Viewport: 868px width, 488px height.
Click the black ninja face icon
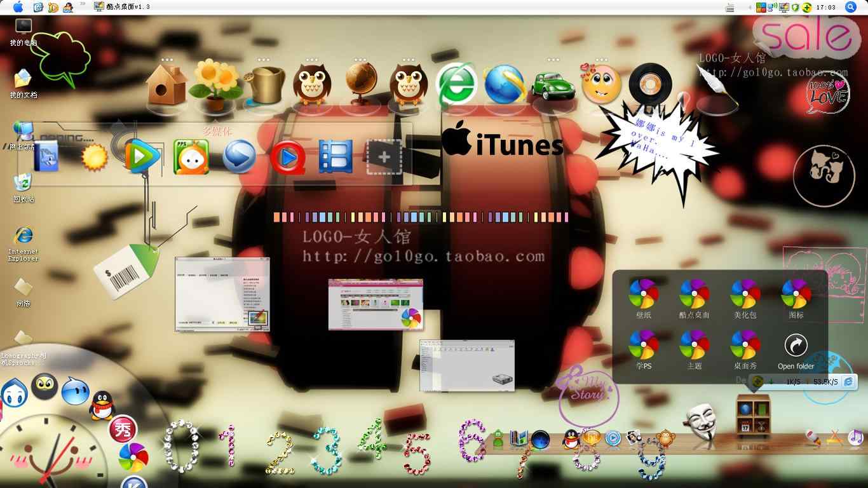[x=44, y=386]
